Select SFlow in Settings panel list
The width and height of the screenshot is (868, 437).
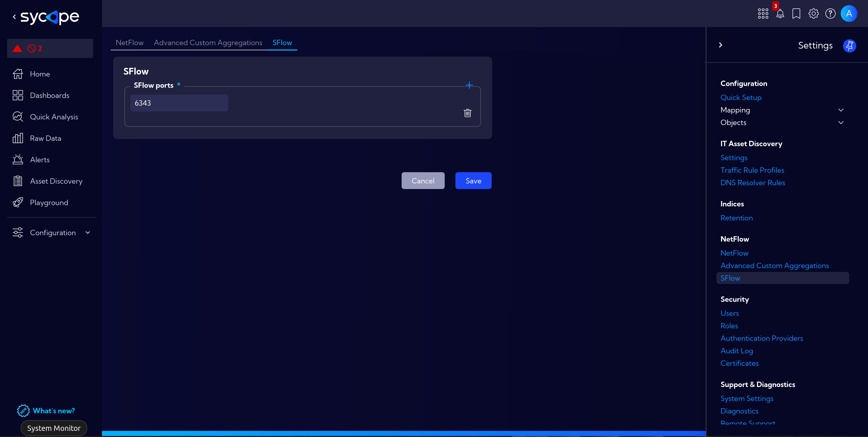pyautogui.click(x=782, y=278)
